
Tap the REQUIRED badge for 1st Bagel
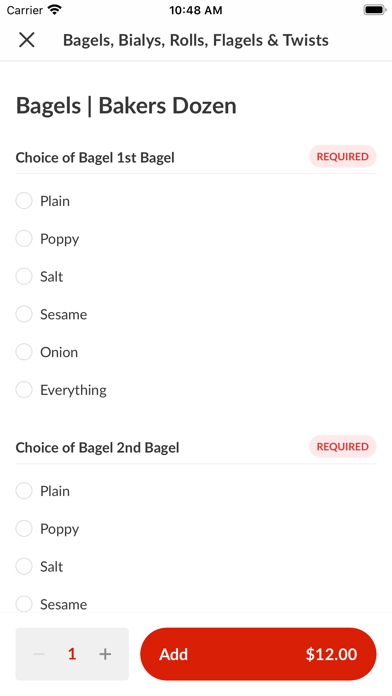point(343,156)
